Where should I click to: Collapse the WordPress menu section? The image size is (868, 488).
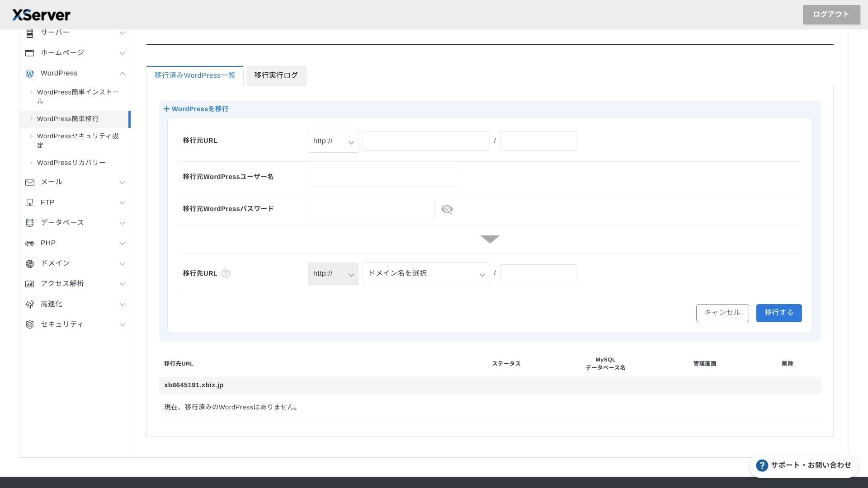click(x=122, y=74)
